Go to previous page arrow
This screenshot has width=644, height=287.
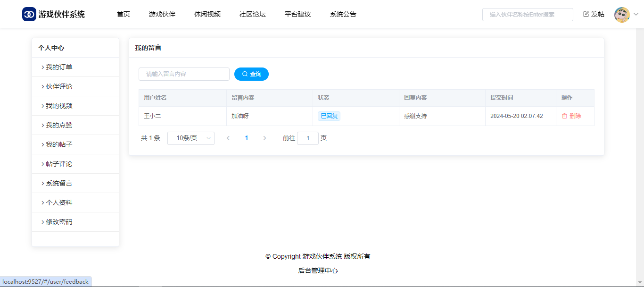click(x=228, y=138)
